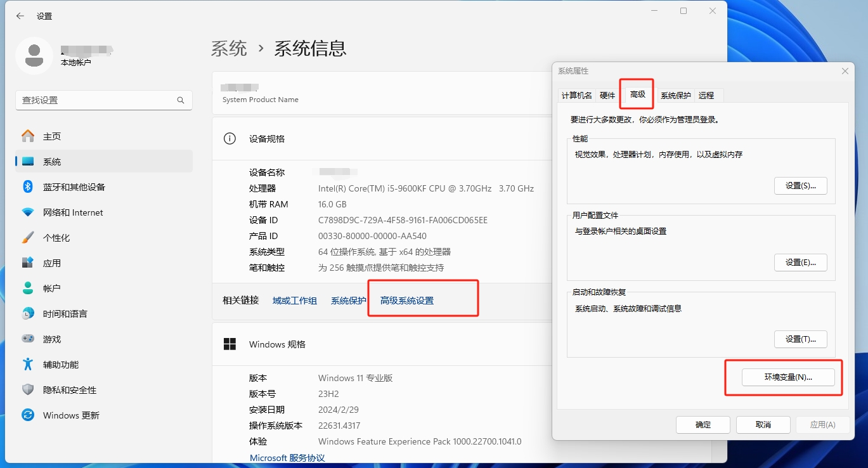Switch to 硬件 tab
Screen dimensions: 868x468
pyautogui.click(x=607, y=96)
